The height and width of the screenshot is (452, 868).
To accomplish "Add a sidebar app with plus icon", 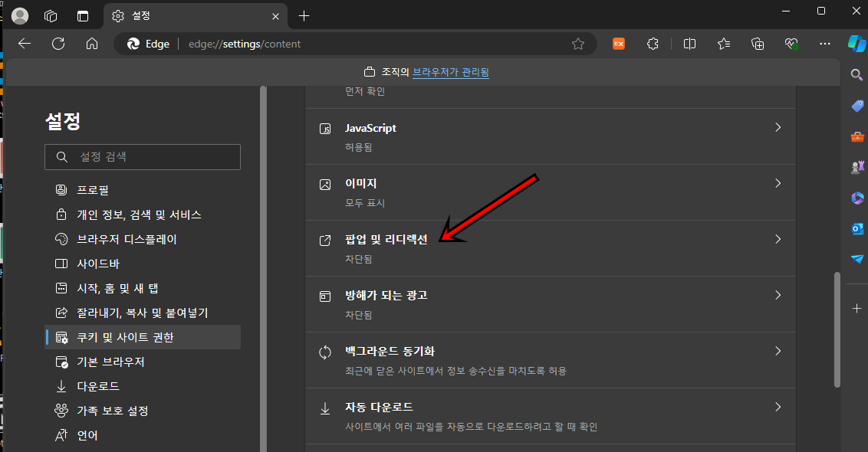I will point(857,308).
